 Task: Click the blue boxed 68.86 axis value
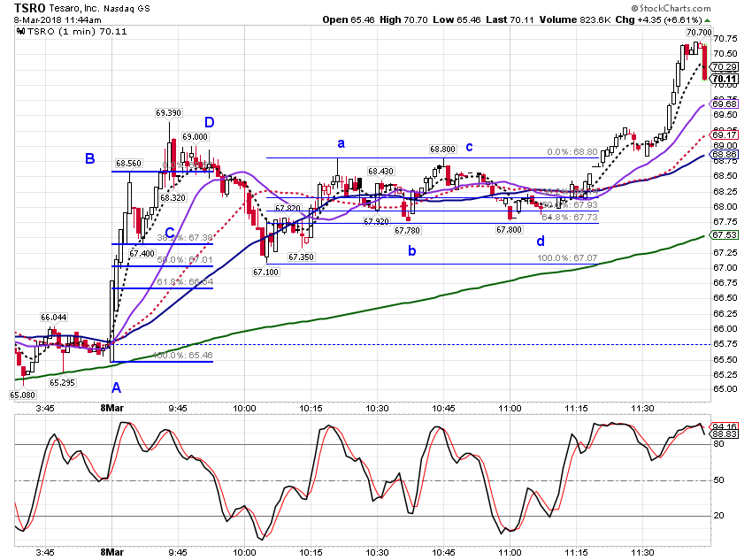725,155
